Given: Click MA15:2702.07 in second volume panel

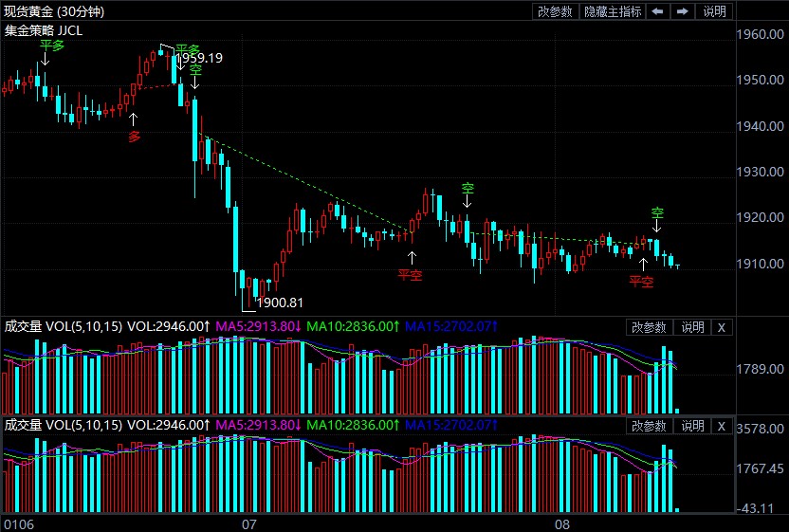Looking at the screenshot, I should click(x=451, y=425).
